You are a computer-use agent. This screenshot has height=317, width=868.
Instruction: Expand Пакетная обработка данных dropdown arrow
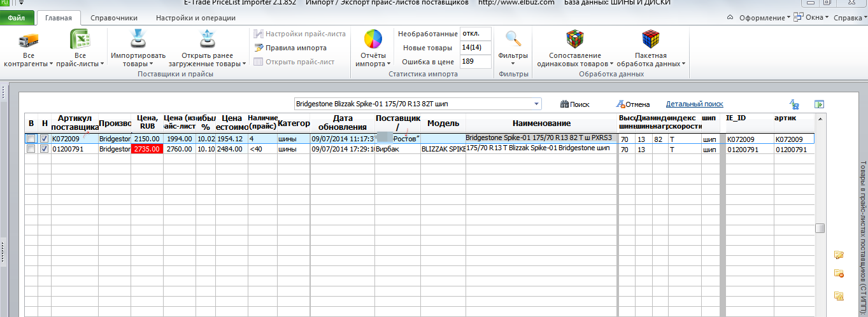click(x=683, y=64)
